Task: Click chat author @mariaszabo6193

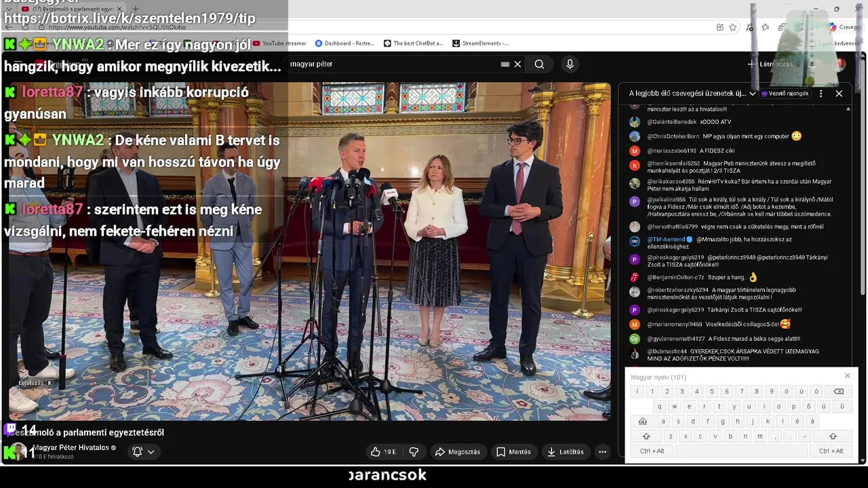Action: point(671,150)
